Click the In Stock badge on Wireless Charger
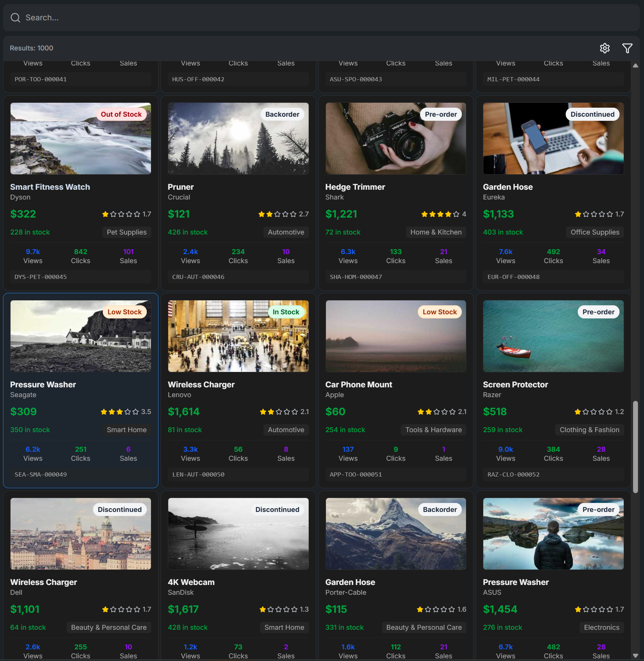 [286, 312]
